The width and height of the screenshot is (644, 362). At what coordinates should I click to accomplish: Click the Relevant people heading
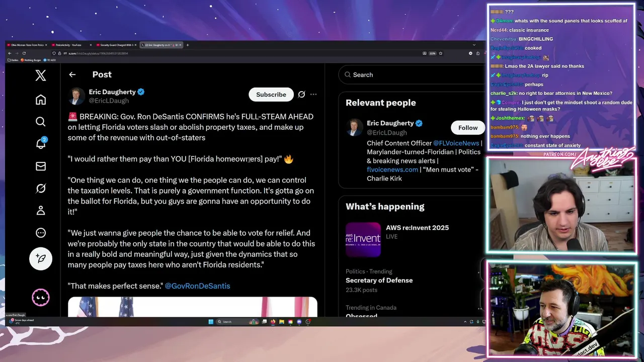[381, 103]
